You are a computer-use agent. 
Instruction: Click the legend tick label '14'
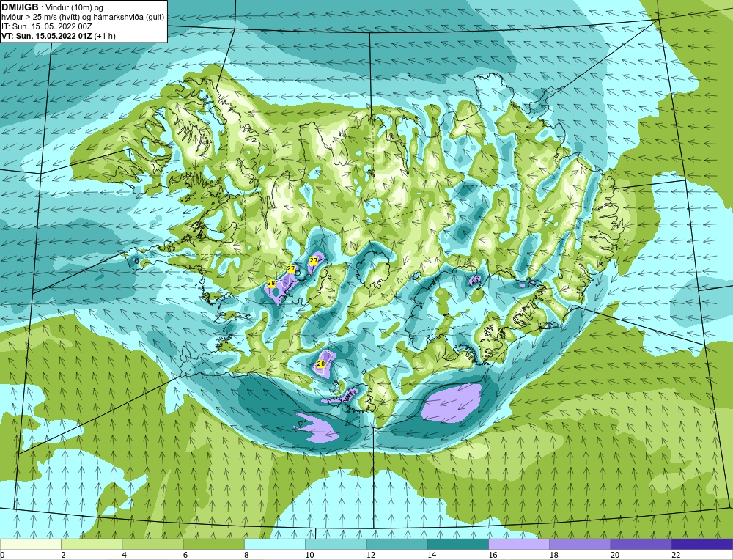(x=432, y=555)
